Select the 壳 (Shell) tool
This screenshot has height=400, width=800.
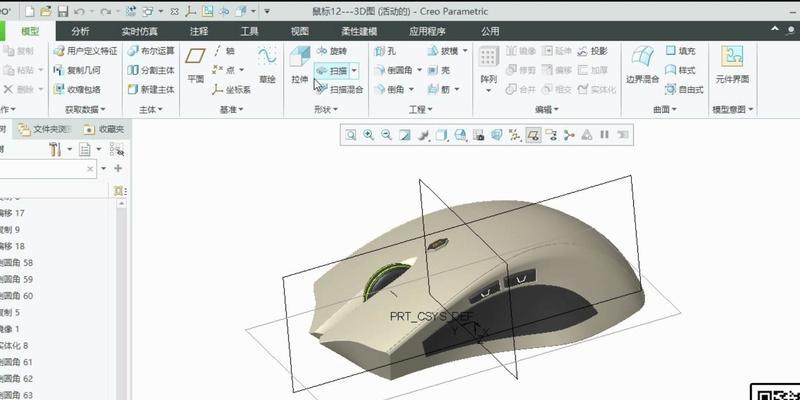(439, 70)
